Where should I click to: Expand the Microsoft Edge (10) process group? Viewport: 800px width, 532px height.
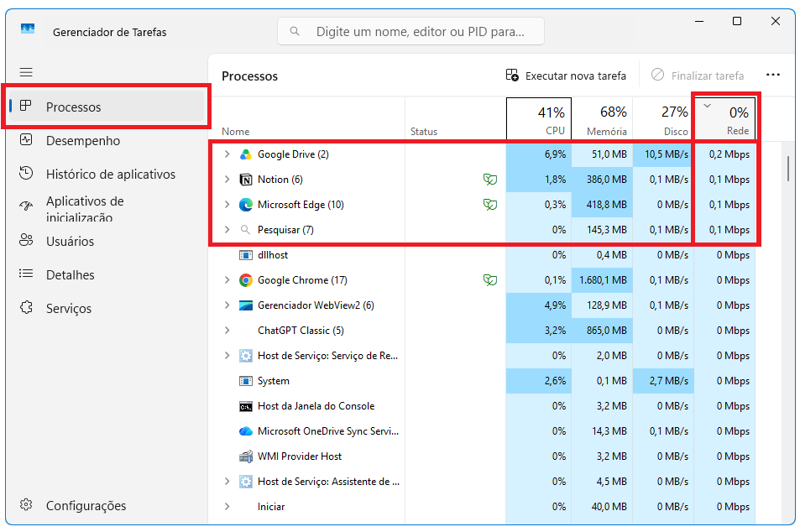[227, 205]
